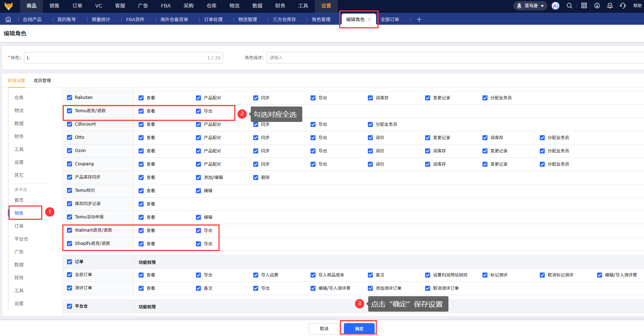Switch to the 成员管理 tab

42,81
